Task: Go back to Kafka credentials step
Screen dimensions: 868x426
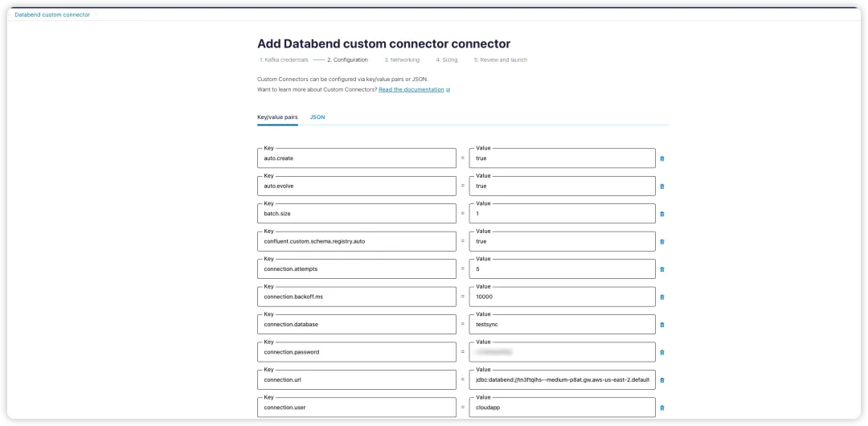Action: pyautogui.click(x=284, y=59)
